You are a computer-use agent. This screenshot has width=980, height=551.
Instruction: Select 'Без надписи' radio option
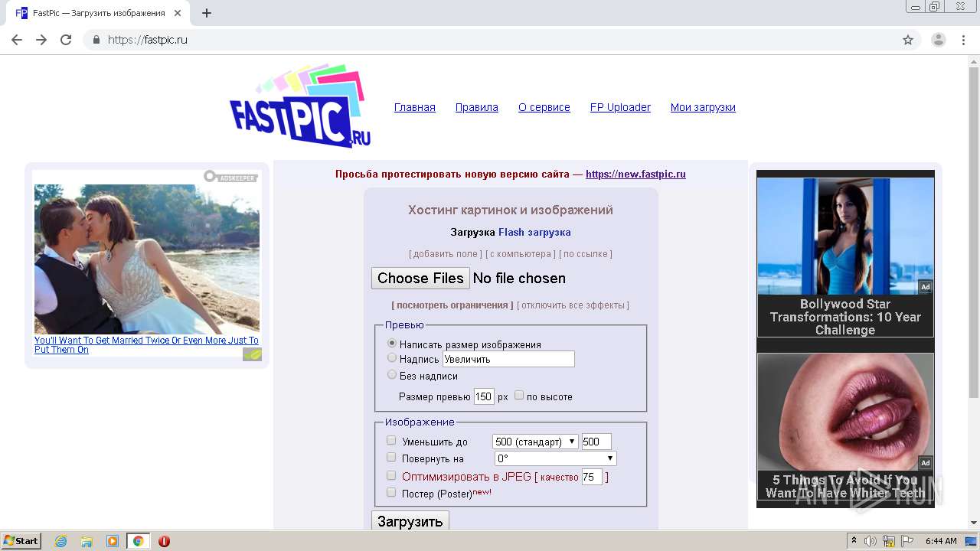click(392, 375)
